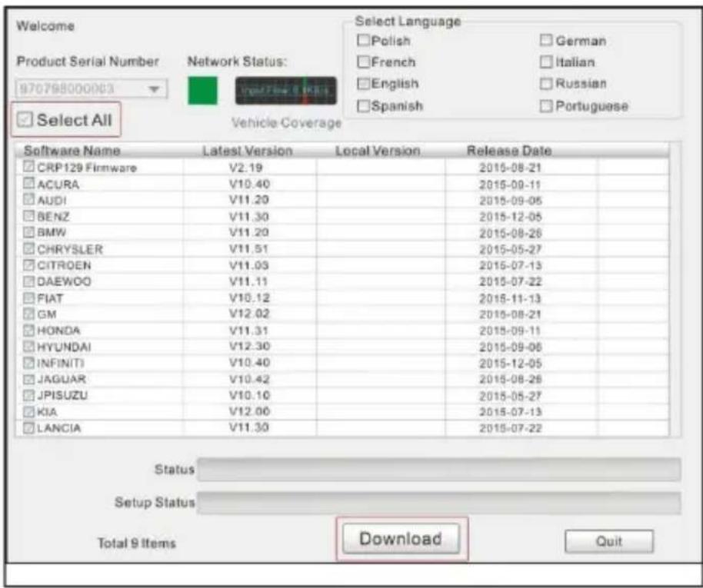Toggle the CHRYSLER software checkbox
The image size is (703, 588).
pyautogui.click(x=28, y=248)
